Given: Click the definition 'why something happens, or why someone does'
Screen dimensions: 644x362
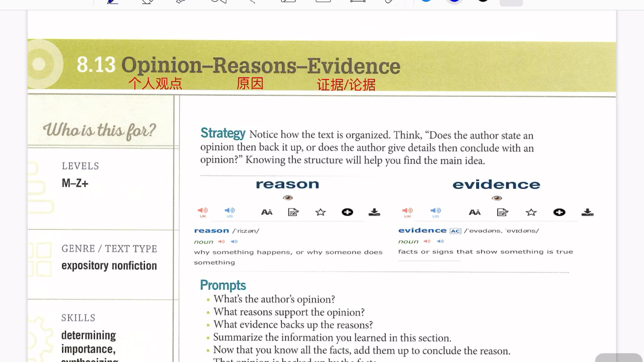Looking at the screenshot, I should tap(288, 252).
